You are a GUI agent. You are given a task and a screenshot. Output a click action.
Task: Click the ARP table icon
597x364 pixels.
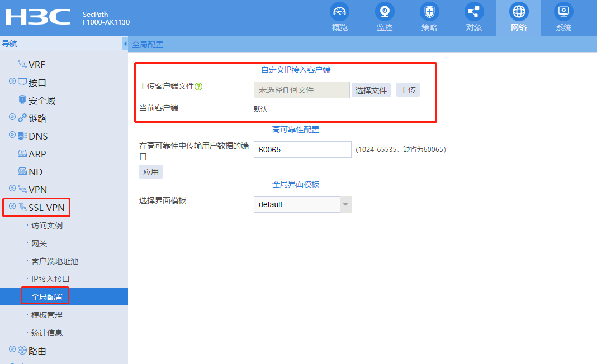(x=22, y=154)
